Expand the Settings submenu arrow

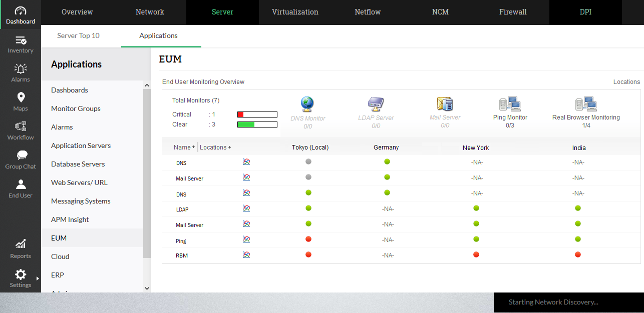click(38, 278)
